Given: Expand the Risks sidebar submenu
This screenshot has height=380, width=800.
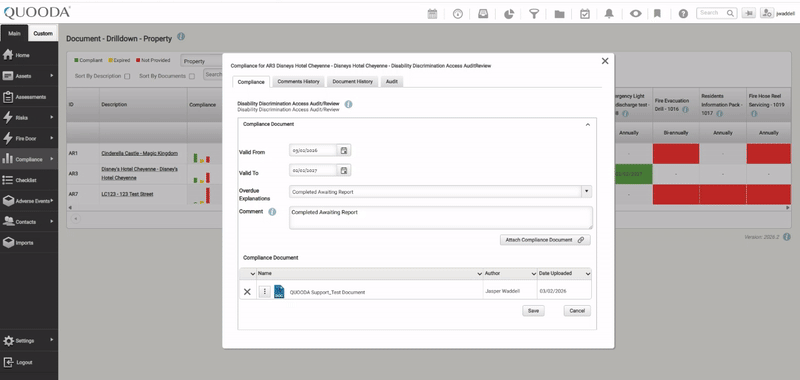Looking at the screenshot, I should 52,118.
